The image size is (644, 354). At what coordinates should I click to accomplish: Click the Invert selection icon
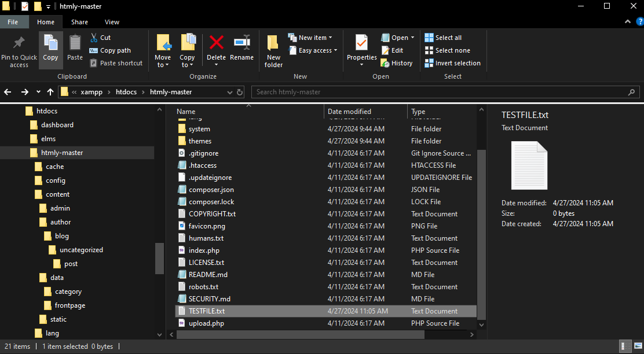[429, 62]
